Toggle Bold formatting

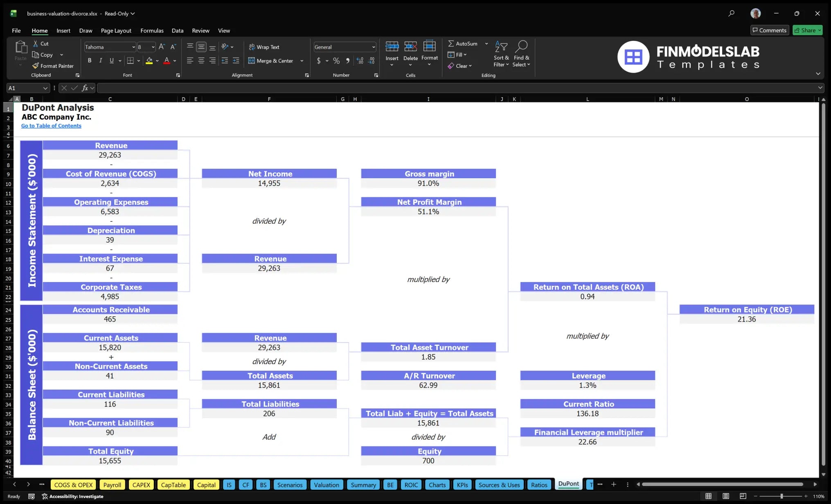point(90,60)
